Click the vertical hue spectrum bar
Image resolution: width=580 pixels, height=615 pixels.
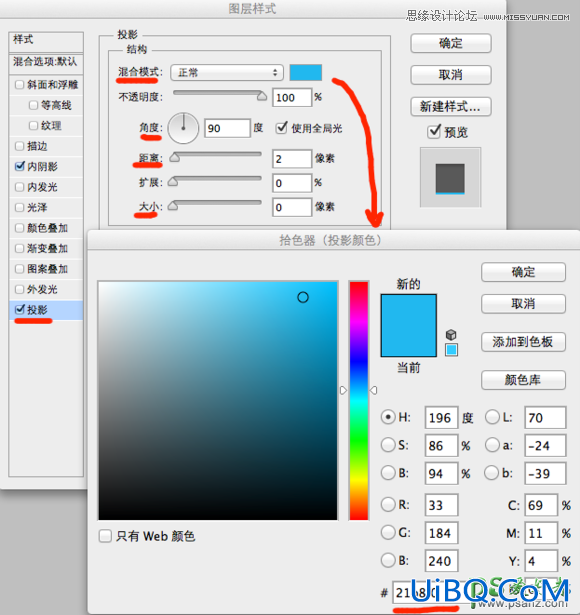(358, 400)
